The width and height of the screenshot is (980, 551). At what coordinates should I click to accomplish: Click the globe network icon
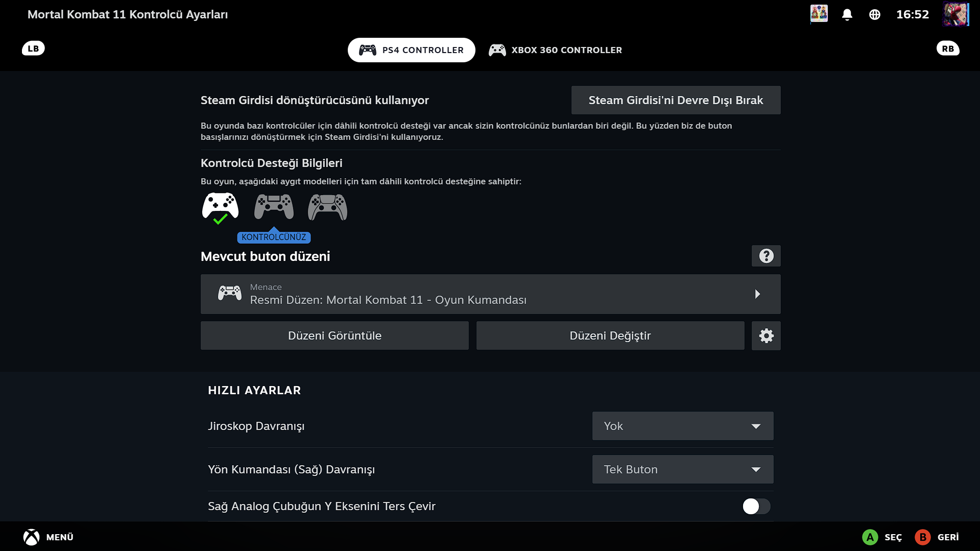pos(874,14)
